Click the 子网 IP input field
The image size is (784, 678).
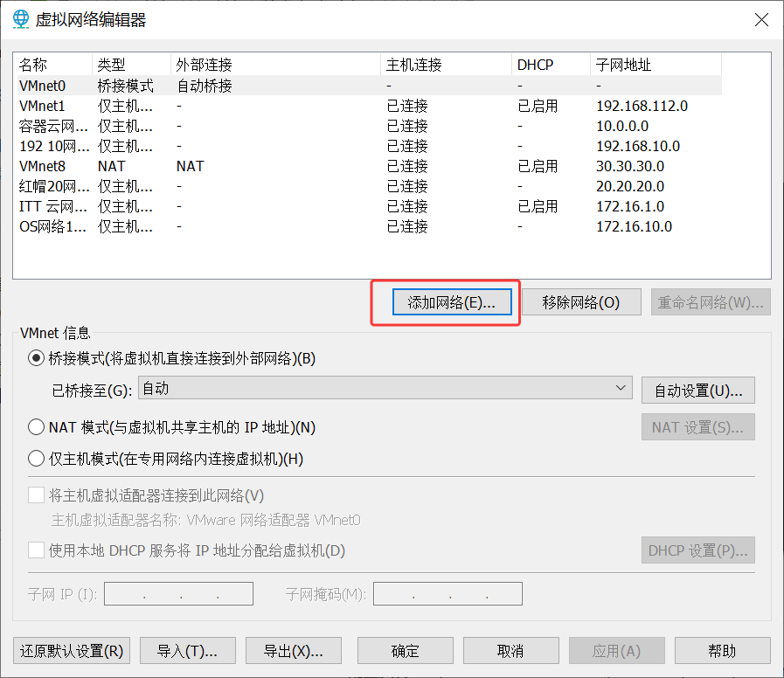click(178, 593)
